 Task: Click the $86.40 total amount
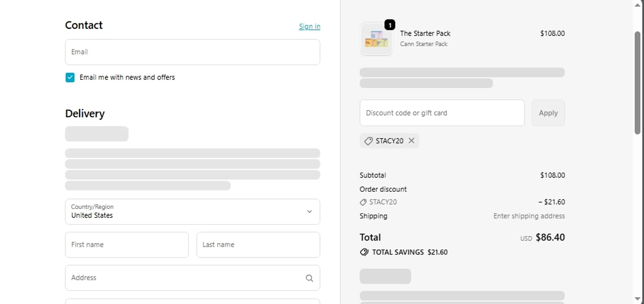coord(550,237)
